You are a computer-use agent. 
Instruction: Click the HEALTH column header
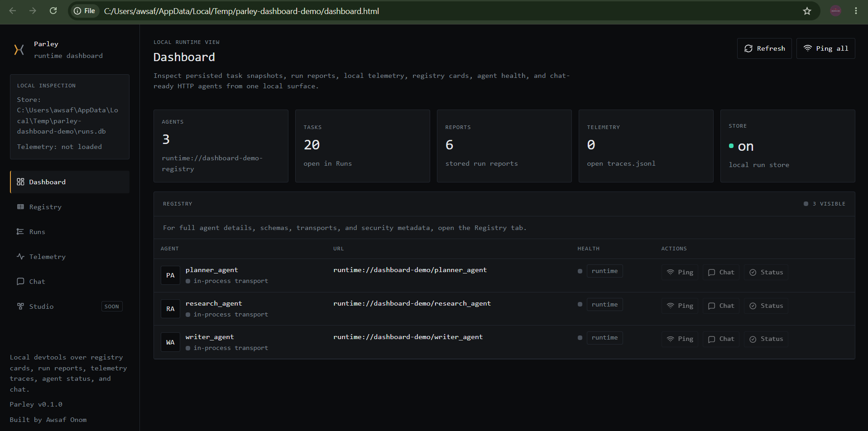pyautogui.click(x=589, y=249)
